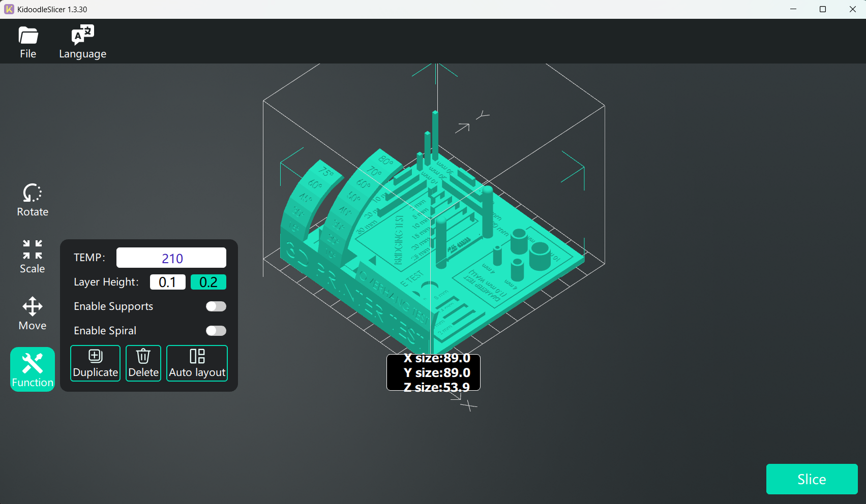Minimize the KidoodleSlicer window
Viewport: 866px width, 504px height.
point(793,9)
